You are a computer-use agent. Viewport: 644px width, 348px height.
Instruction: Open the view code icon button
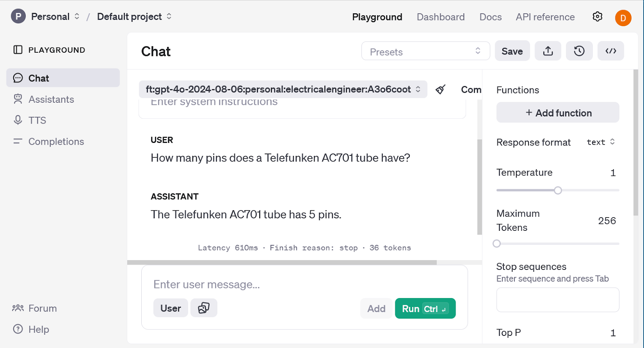click(611, 51)
